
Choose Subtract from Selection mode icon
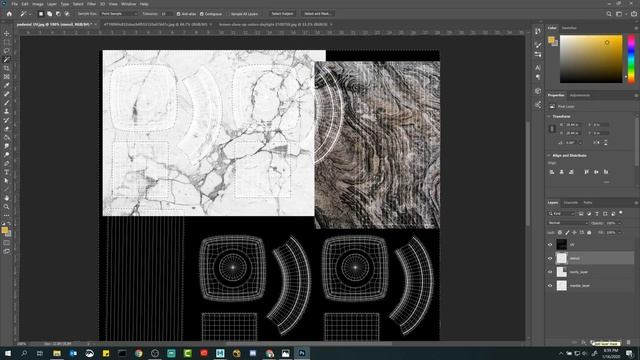click(x=58, y=14)
